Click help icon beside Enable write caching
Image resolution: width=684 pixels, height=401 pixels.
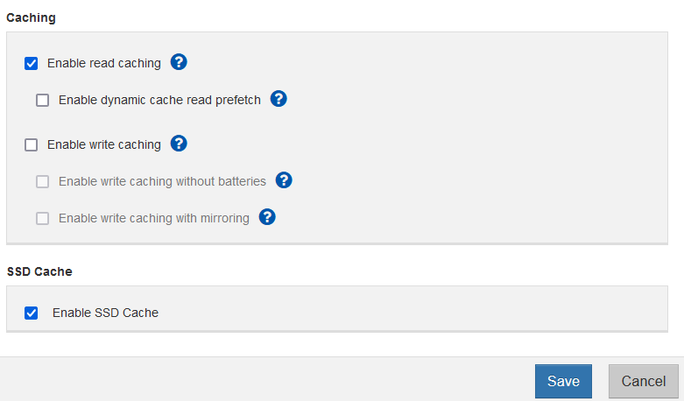point(178,144)
